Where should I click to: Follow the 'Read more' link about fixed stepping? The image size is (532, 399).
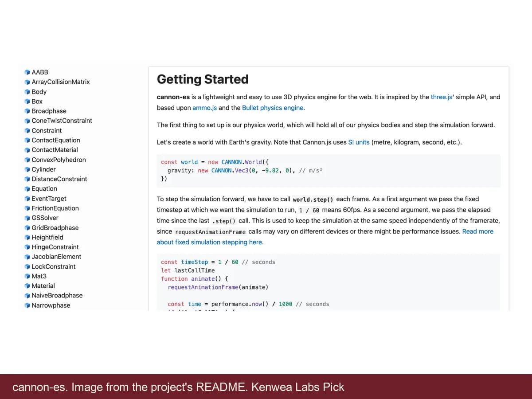478,231
